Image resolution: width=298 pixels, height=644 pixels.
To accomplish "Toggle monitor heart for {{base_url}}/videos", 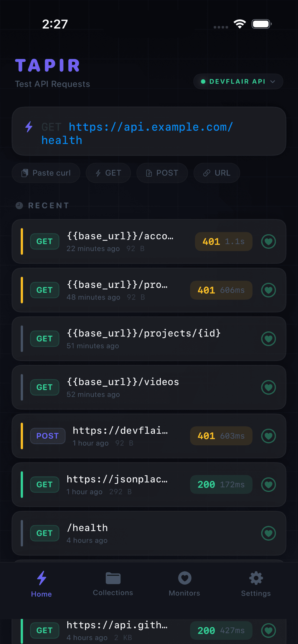I will click(268, 387).
